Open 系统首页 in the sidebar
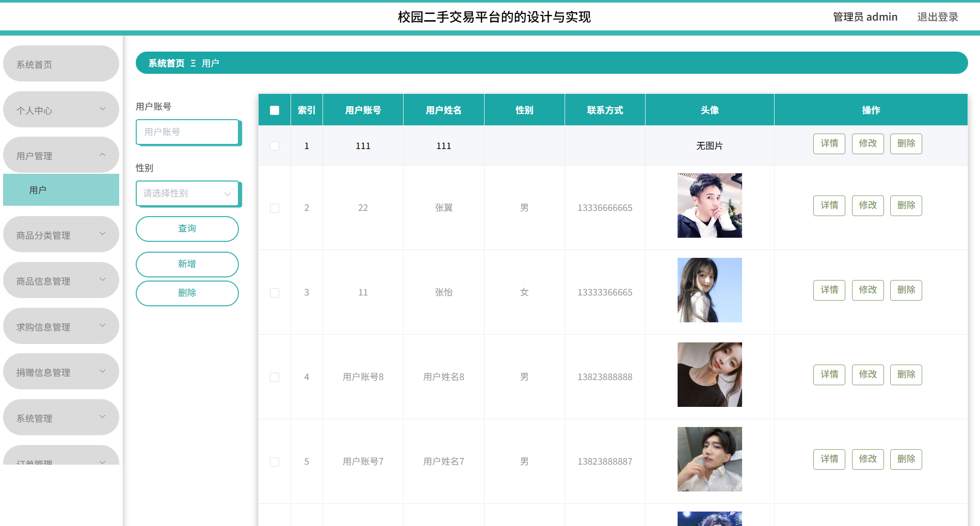The width and height of the screenshot is (980, 526). tap(61, 64)
